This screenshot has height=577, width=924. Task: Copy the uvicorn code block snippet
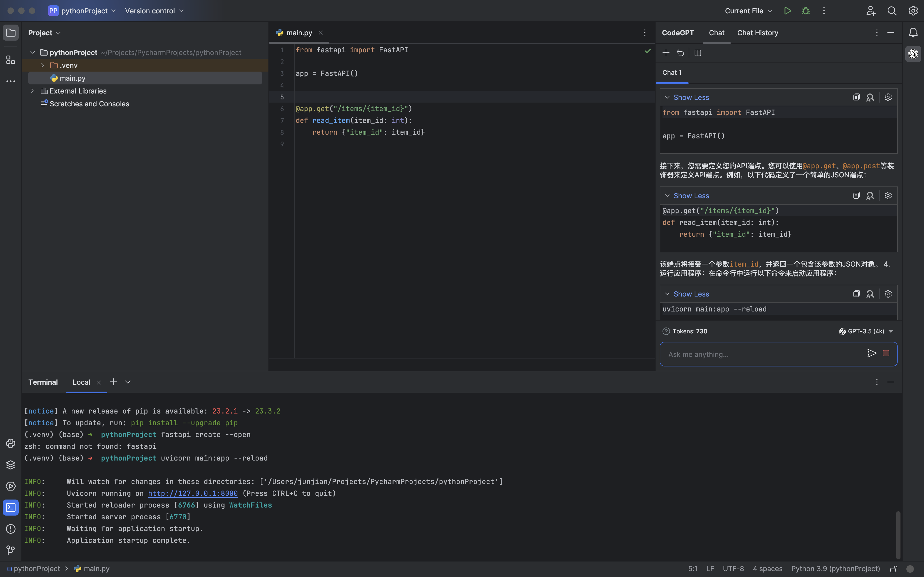pos(856,294)
